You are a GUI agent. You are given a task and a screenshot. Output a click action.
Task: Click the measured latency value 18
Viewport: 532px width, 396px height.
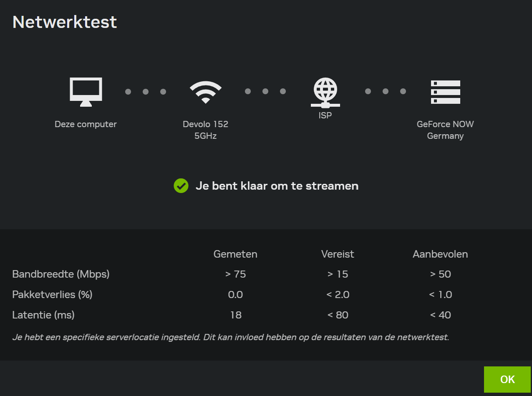click(235, 315)
